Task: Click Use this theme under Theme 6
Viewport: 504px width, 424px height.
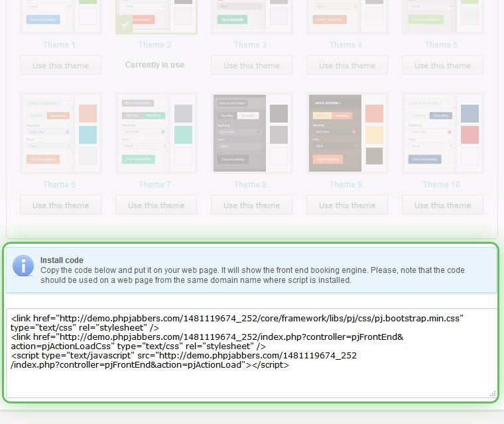Action: [x=61, y=205]
